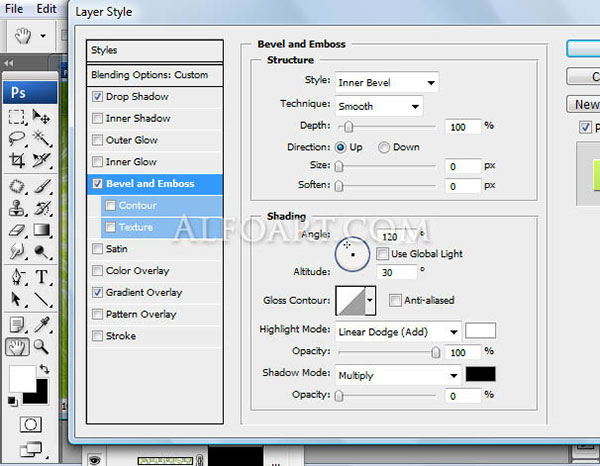Select the Eyedropper tool
Viewport: 600px width, 466px height.
[41, 325]
